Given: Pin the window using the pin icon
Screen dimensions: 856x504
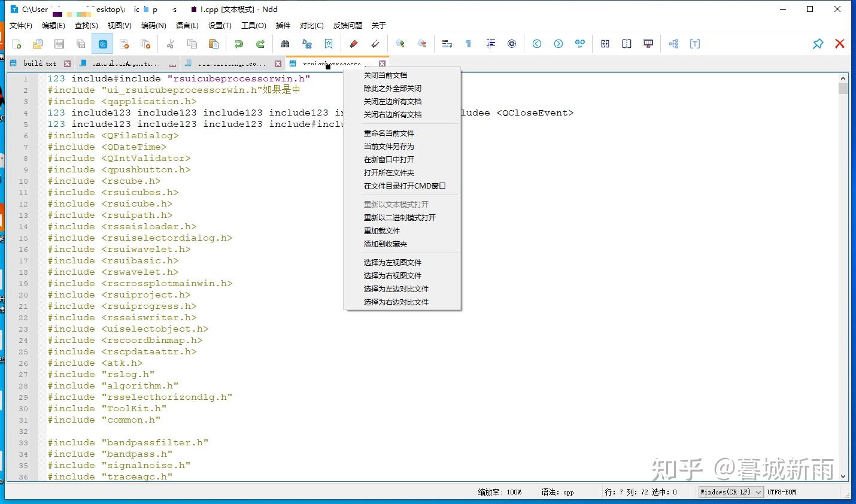Looking at the screenshot, I should pyautogui.click(x=818, y=44).
